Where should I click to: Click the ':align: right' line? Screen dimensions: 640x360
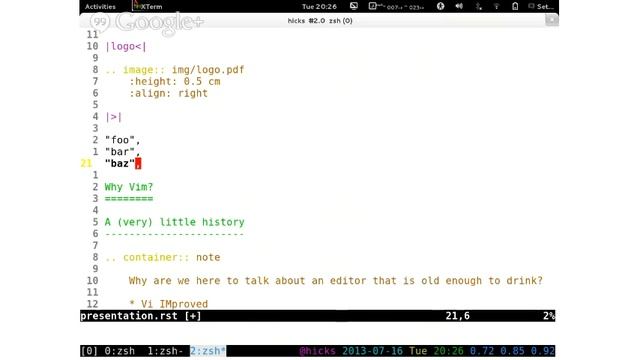click(x=169, y=93)
